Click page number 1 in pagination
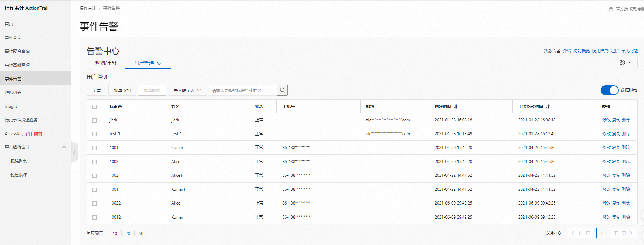The image size is (644, 245). pyautogui.click(x=602, y=233)
